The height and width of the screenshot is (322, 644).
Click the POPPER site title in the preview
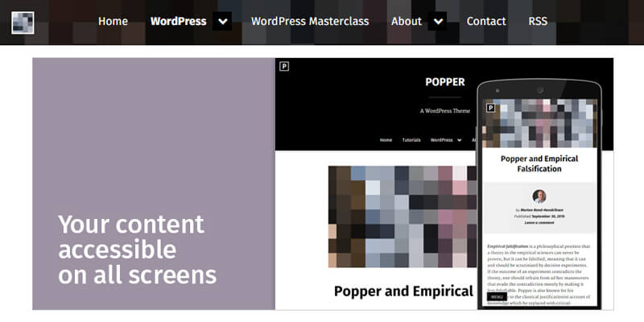(x=445, y=82)
